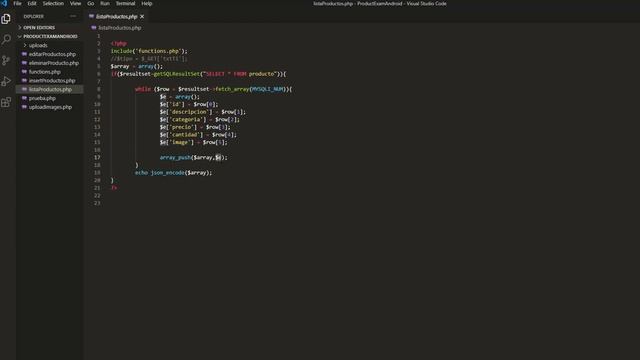Click the array_push($array,$e) line
640x360 pixels.
(x=193, y=157)
